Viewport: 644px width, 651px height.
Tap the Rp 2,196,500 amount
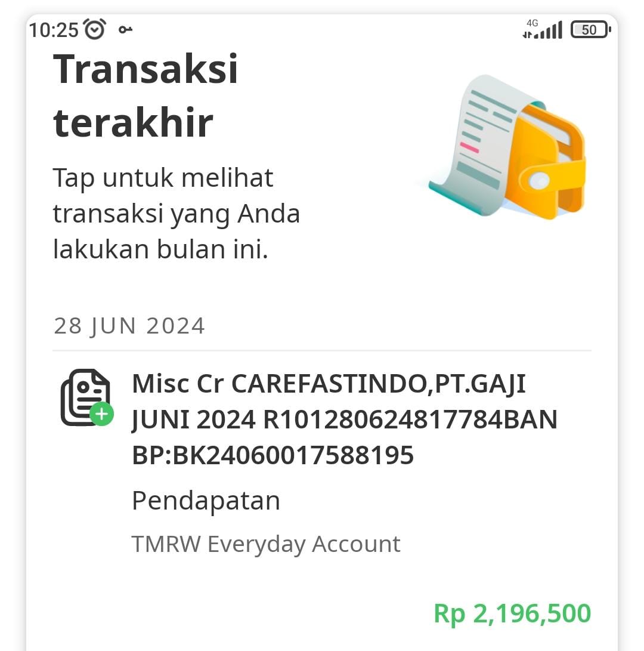click(512, 613)
